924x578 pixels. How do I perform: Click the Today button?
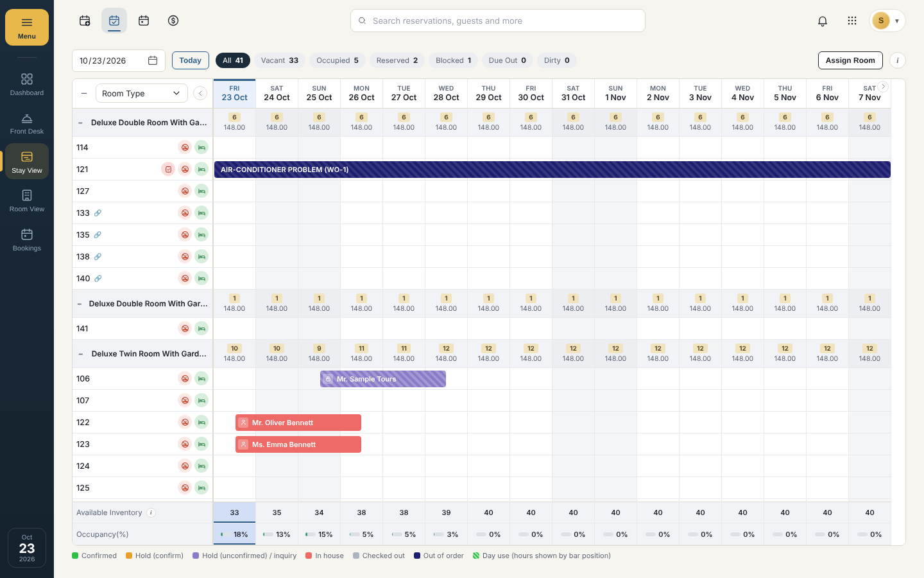(x=191, y=60)
